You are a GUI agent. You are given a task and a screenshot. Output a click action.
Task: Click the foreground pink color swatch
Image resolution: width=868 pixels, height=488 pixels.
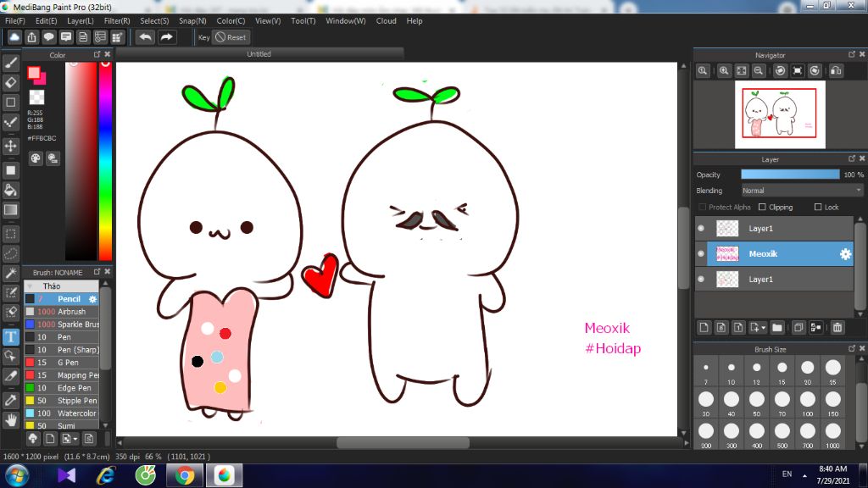point(34,73)
